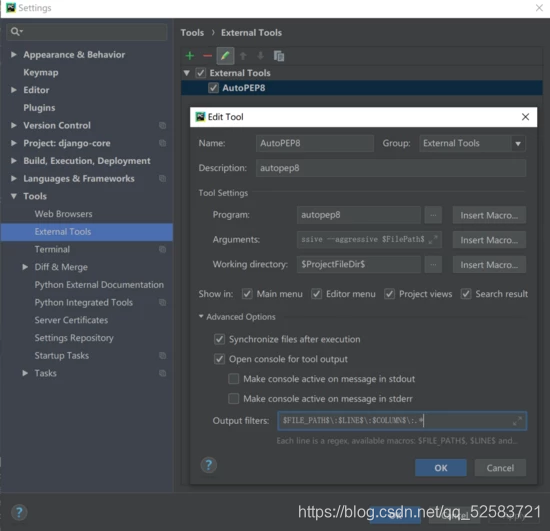Click project-level icon beside Languages & Frameworks
Viewport: 550px width, 531px height.
tap(162, 179)
